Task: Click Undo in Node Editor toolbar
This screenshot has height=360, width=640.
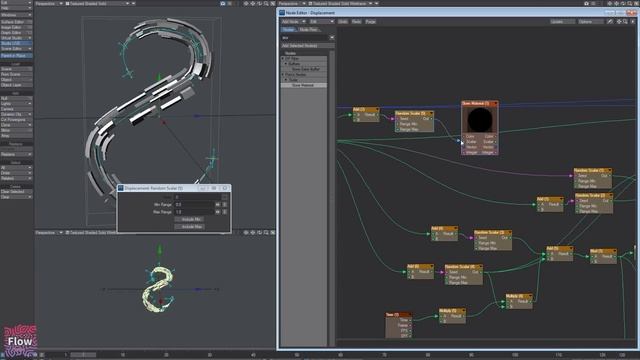Action: 343,21
